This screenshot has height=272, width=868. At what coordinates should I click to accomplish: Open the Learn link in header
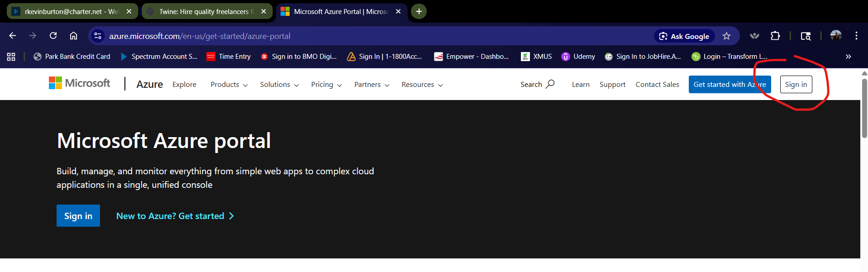[581, 85]
